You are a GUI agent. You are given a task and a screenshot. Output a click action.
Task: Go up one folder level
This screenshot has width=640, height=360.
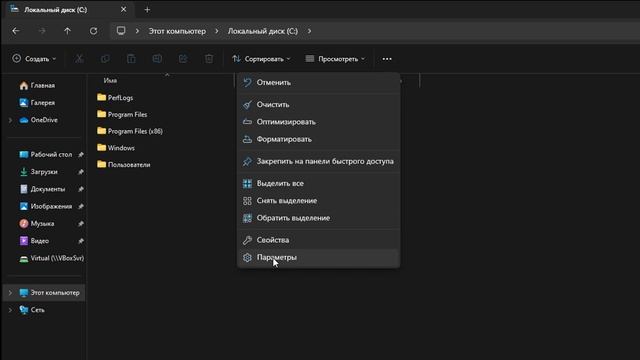tap(67, 31)
